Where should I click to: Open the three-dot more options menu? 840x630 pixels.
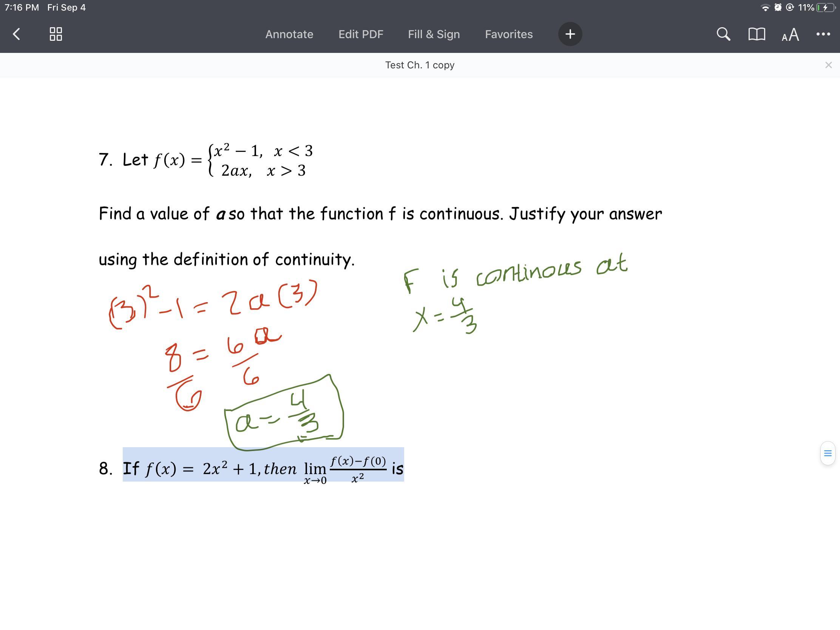(x=823, y=34)
